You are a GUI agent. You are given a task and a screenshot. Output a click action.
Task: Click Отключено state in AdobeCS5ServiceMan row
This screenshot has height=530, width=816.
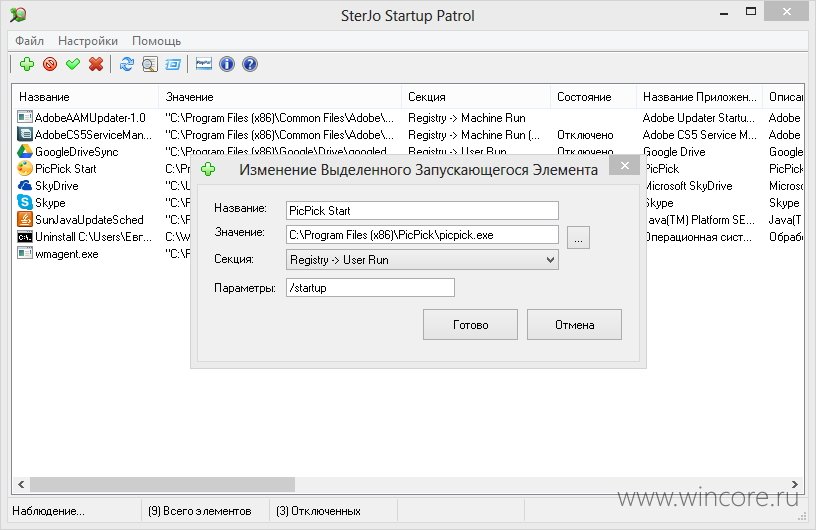click(585, 135)
